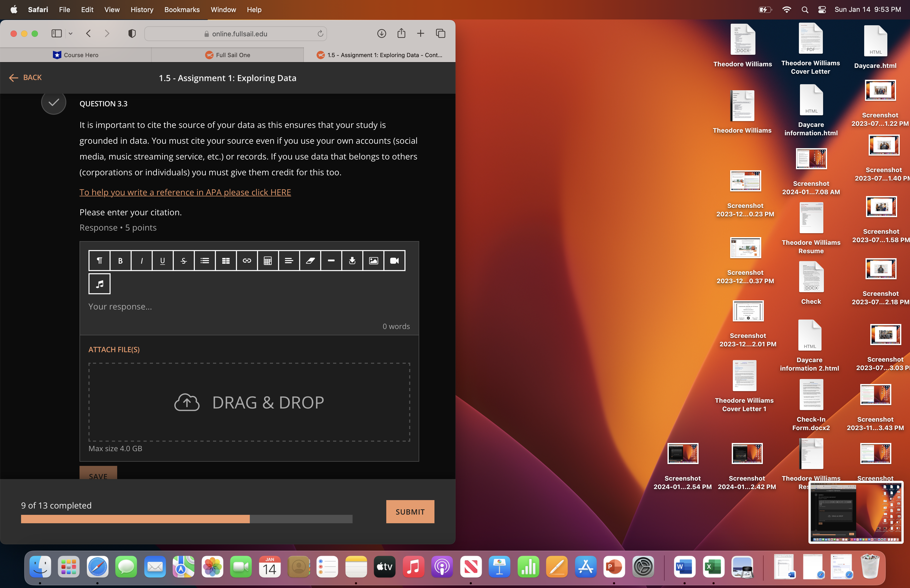Apply italic formatting in the editor
Viewport: 910px width, 588px height.
[x=142, y=261]
